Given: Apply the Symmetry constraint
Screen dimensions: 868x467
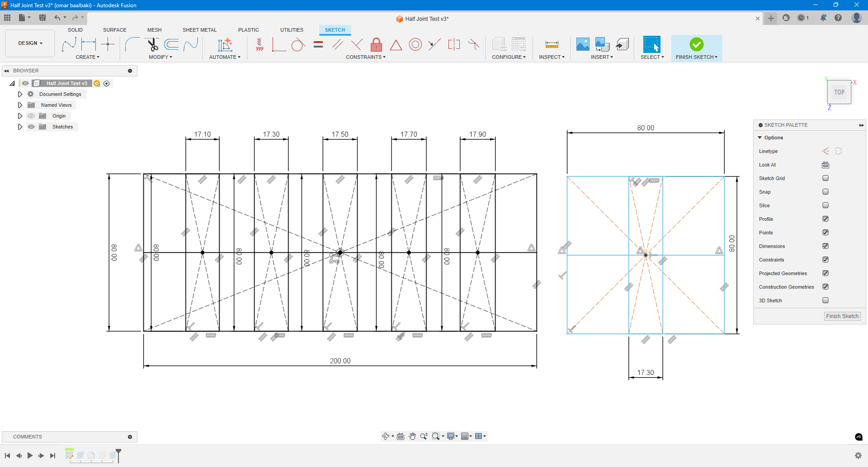Looking at the screenshot, I should coord(454,44).
